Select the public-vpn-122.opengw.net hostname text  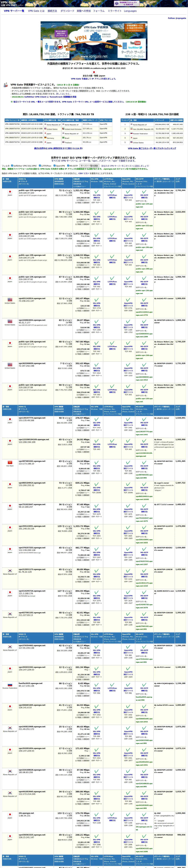[x=32, y=212]
